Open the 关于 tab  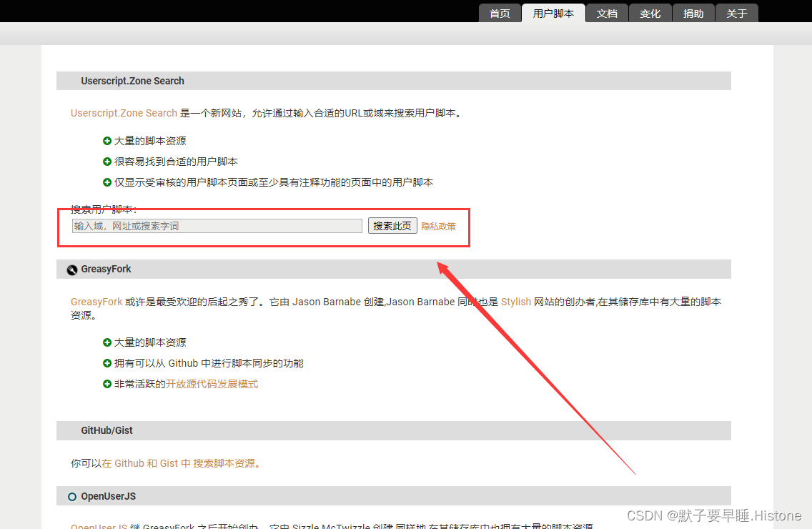pos(736,14)
